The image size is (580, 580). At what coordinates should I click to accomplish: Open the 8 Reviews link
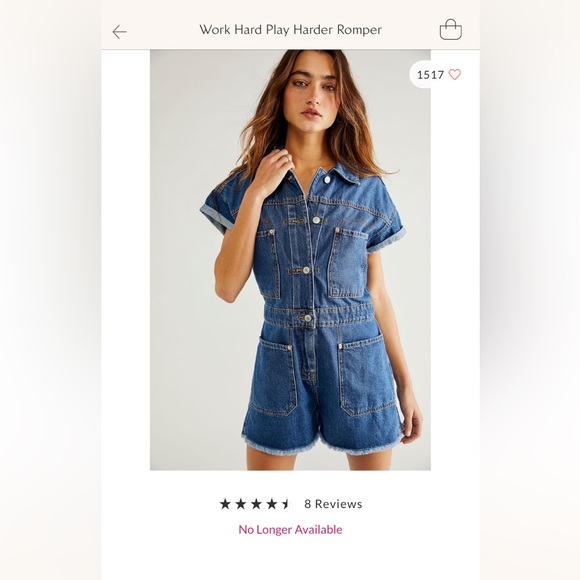pyautogui.click(x=333, y=504)
